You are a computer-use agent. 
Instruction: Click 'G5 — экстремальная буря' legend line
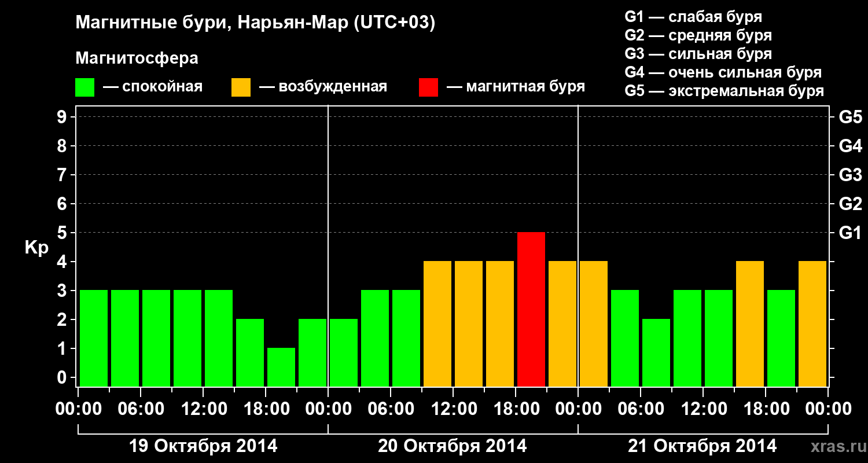724,91
